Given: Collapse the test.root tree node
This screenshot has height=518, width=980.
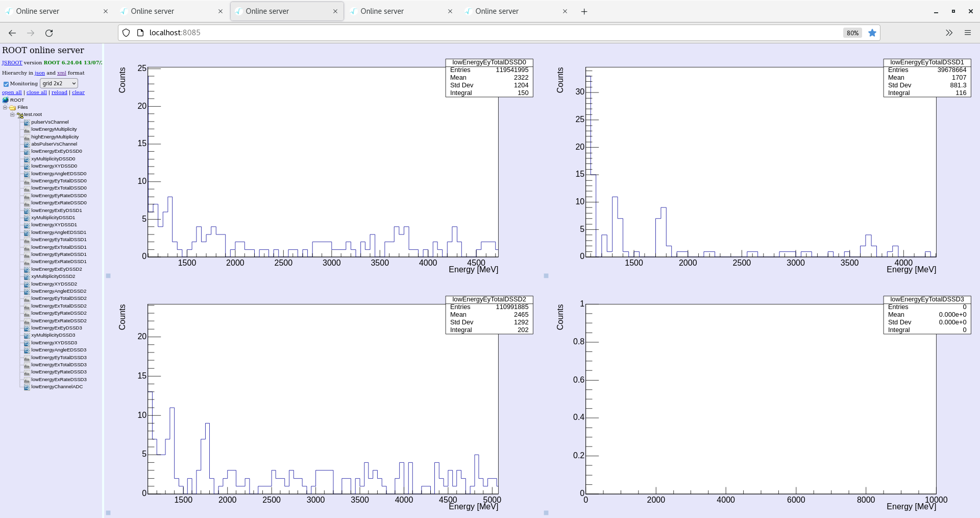Looking at the screenshot, I should 12,114.
